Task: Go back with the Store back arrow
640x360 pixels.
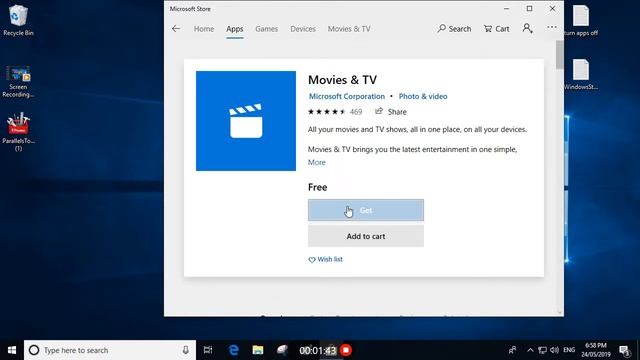Action: (176, 29)
